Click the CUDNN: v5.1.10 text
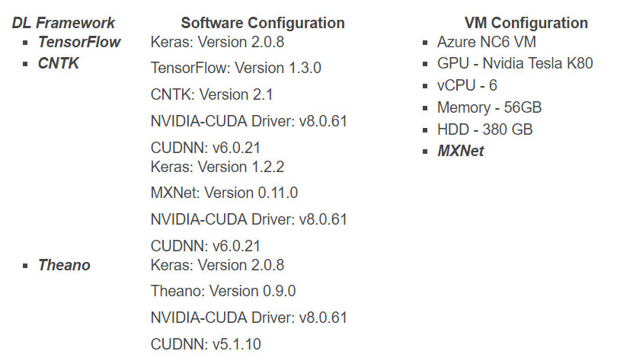This screenshot has width=617, height=364. click(x=206, y=344)
